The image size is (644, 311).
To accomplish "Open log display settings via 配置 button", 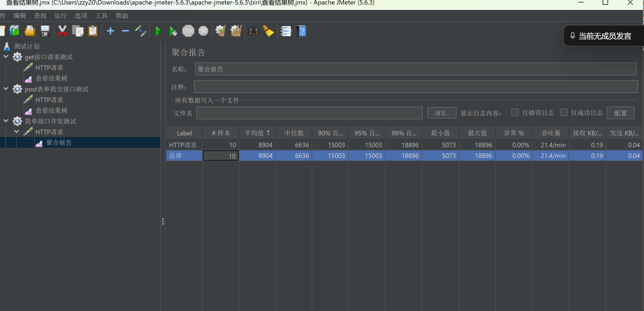I will (x=620, y=113).
